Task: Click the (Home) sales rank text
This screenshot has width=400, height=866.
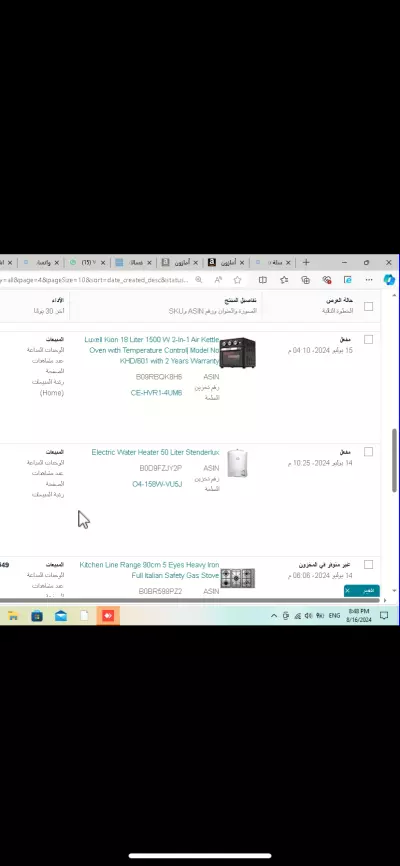Action: (52, 393)
